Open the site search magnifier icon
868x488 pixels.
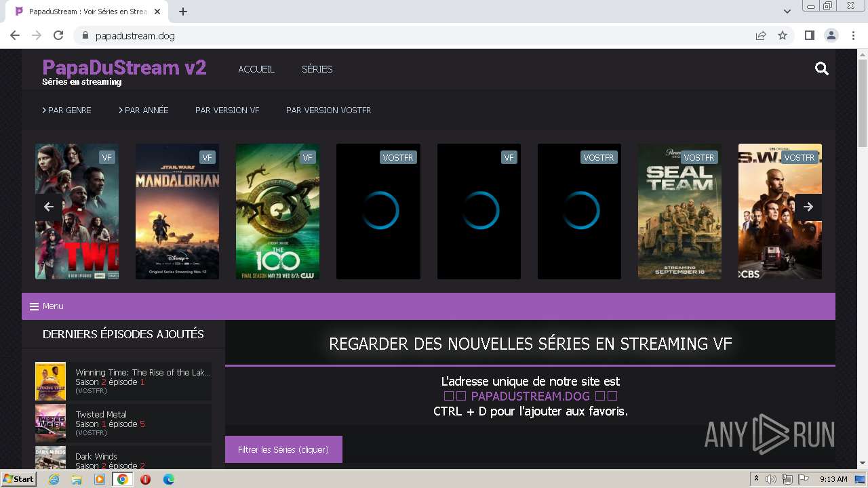coord(822,68)
